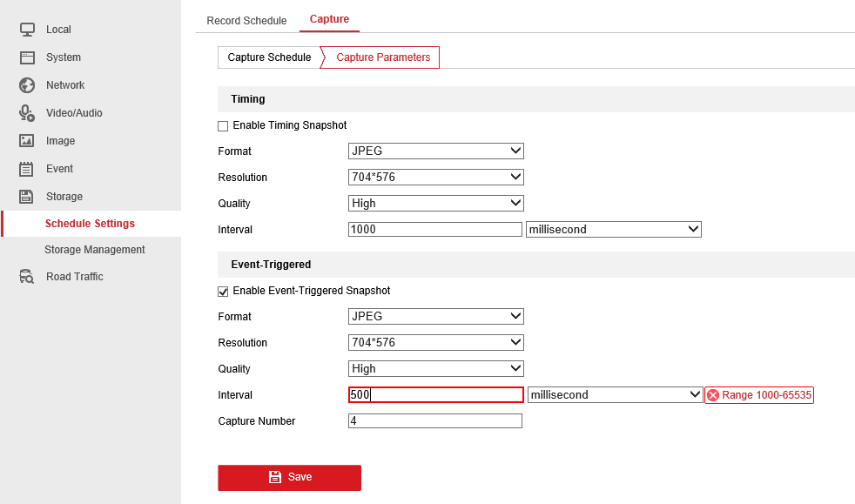Open the Event-Triggered Quality dropdown

pos(435,369)
